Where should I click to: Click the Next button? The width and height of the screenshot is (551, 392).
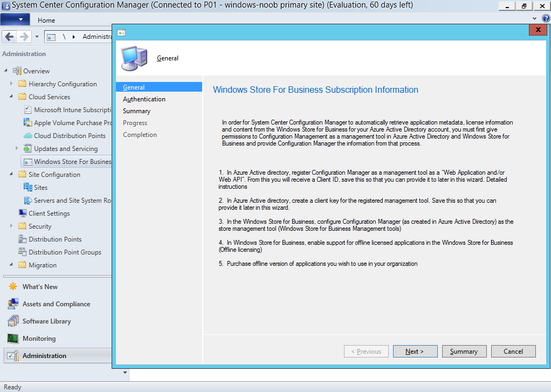click(415, 351)
